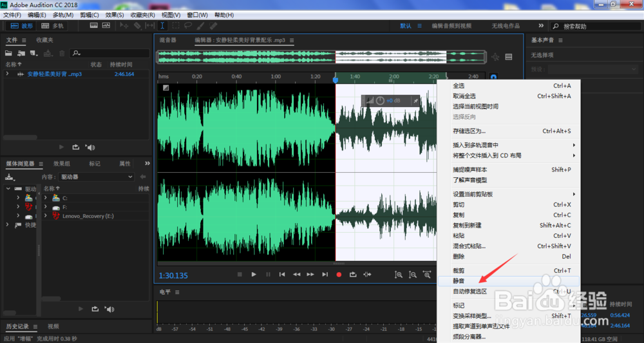Open the 文件(F) menu
The height and width of the screenshot is (343, 644).
pos(12,15)
